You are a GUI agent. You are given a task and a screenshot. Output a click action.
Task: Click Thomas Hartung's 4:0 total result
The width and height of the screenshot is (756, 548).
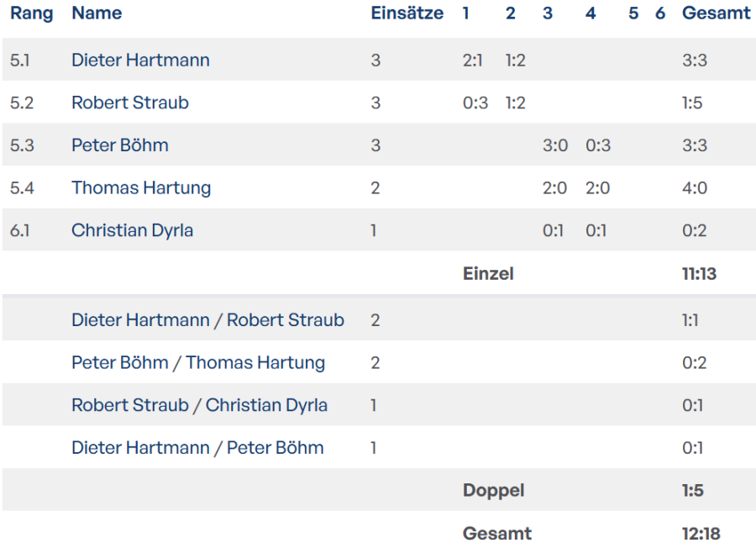pyautogui.click(x=695, y=187)
